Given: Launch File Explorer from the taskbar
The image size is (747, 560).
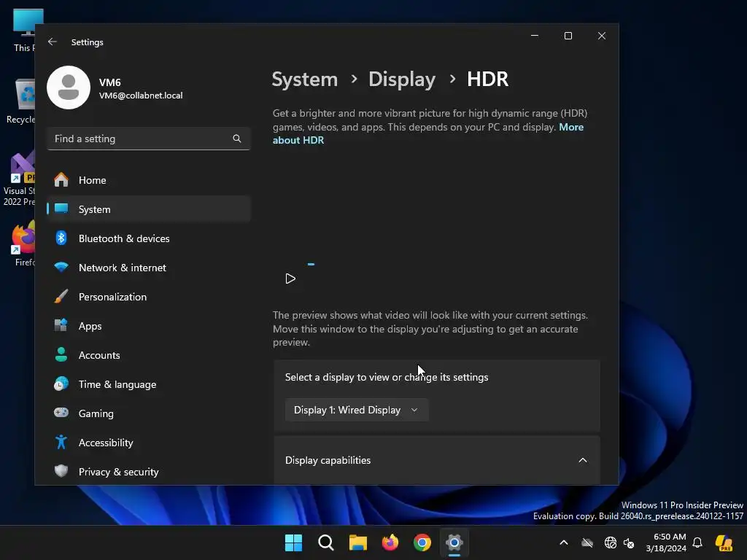Looking at the screenshot, I should point(357,542).
